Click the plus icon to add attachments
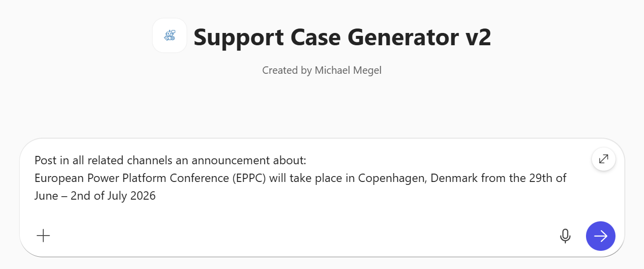This screenshot has height=269, width=644. tap(43, 236)
